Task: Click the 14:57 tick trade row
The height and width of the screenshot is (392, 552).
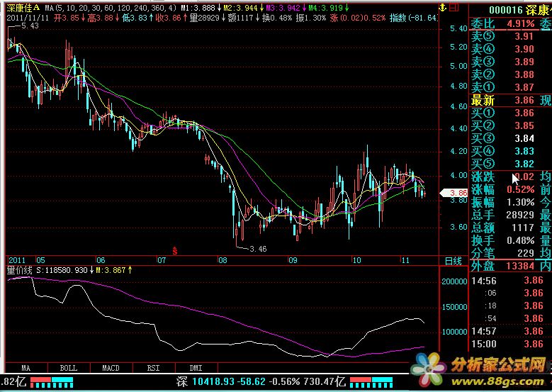Action: click(x=507, y=331)
